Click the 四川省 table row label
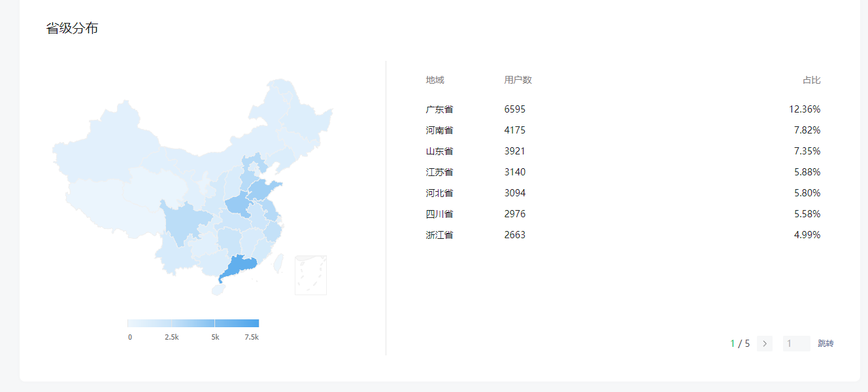This screenshot has width=868, height=392. [439, 214]
